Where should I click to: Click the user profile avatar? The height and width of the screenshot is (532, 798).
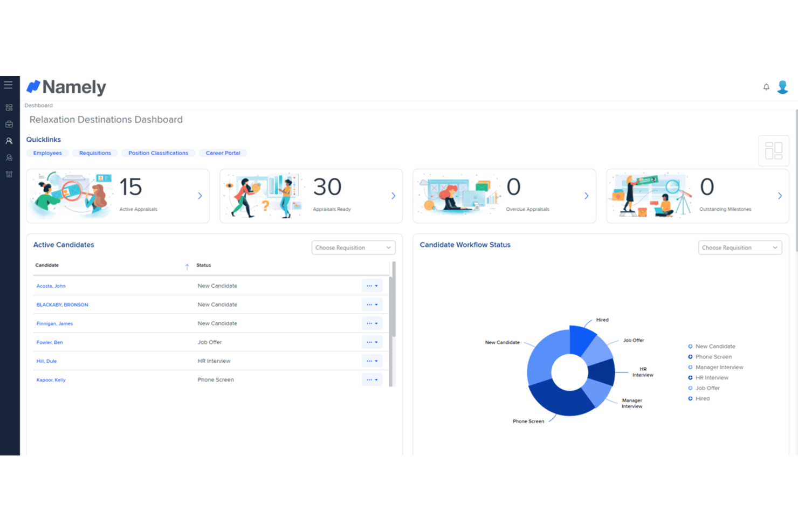point(782,87)
